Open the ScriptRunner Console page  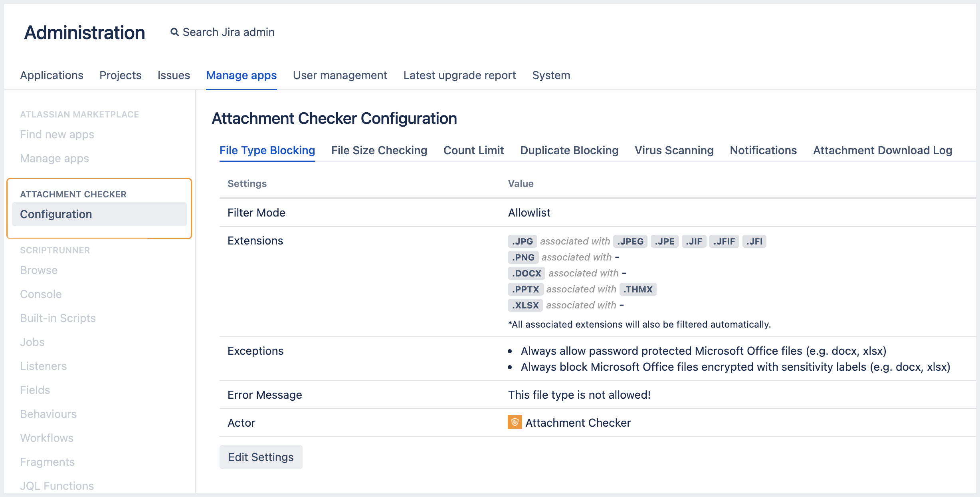[41, 294]
